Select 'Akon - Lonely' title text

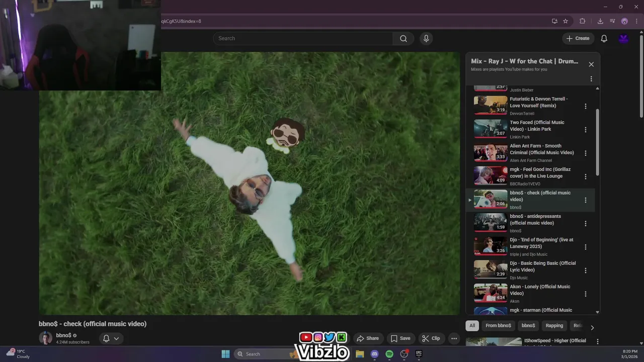pos(540,290)
